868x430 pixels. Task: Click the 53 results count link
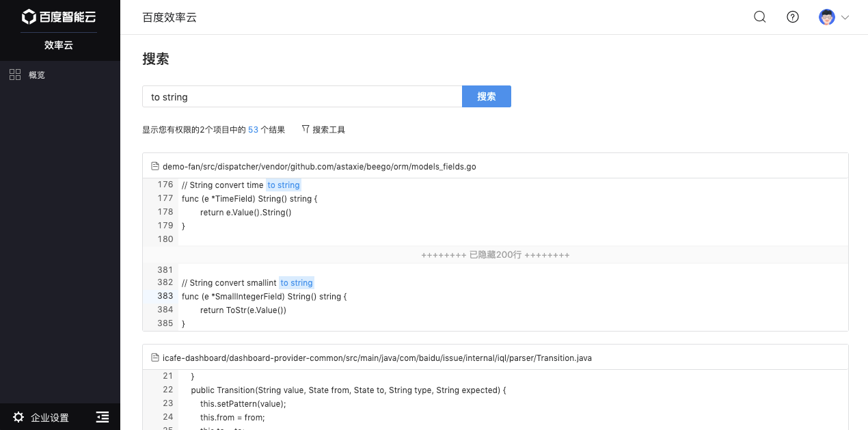point(253,130)
